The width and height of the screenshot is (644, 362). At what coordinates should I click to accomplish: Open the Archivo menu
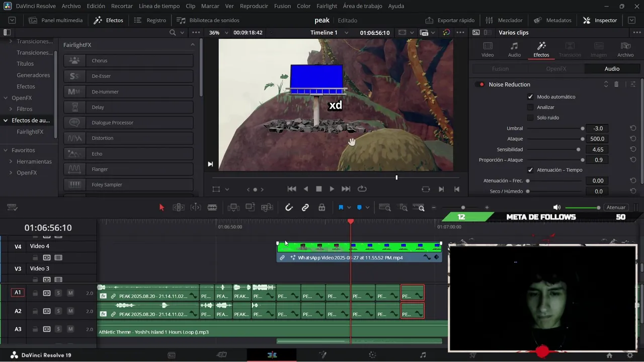click(71, 6)
